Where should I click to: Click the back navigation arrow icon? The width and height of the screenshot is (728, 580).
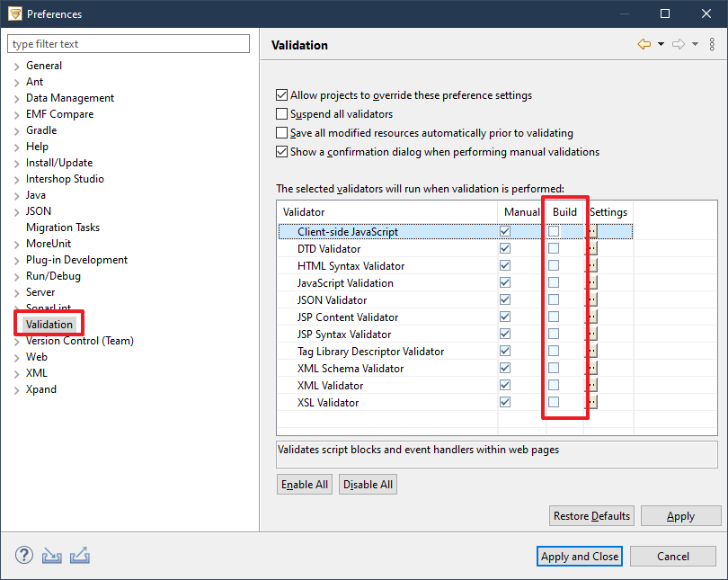pos(646,43)
